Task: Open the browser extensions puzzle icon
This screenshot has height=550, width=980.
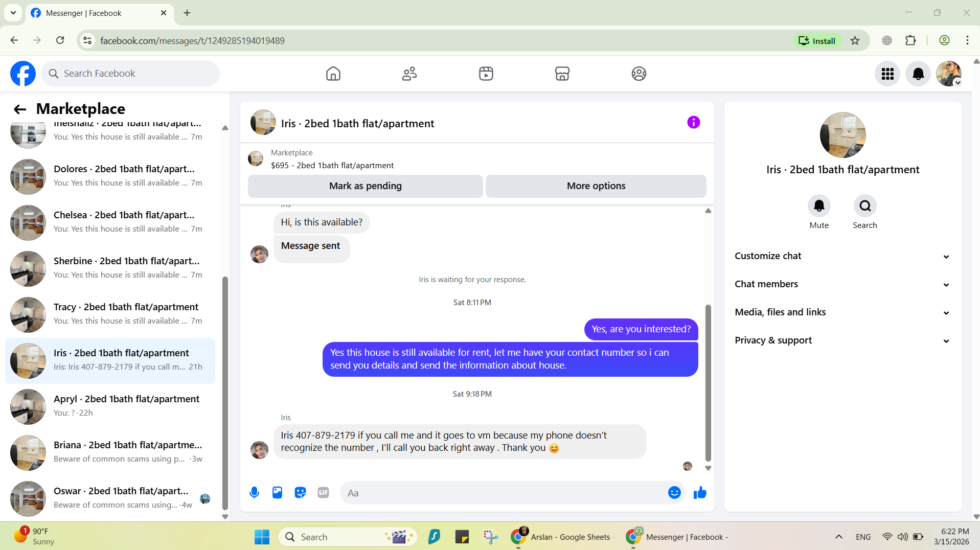Action: (x=910, y=40)
